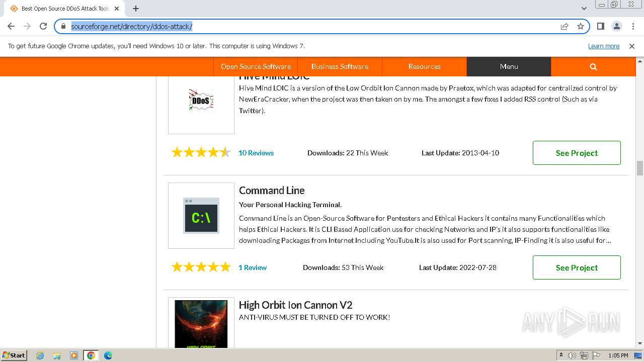The image size is (644, 362).
Task: Open Windows Start menu
Action: point(14,355)
